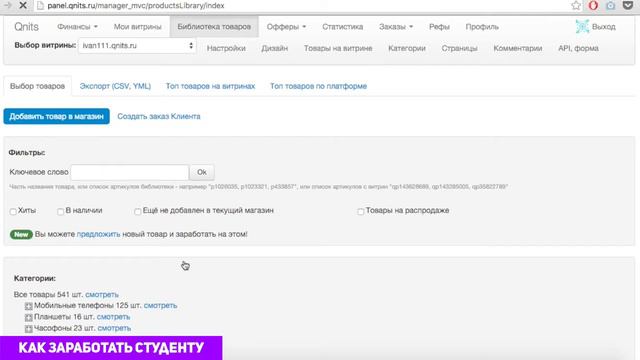Open the Pocket extension icon
The width and height of the screenshot is (640, 360).
(628, 5)
